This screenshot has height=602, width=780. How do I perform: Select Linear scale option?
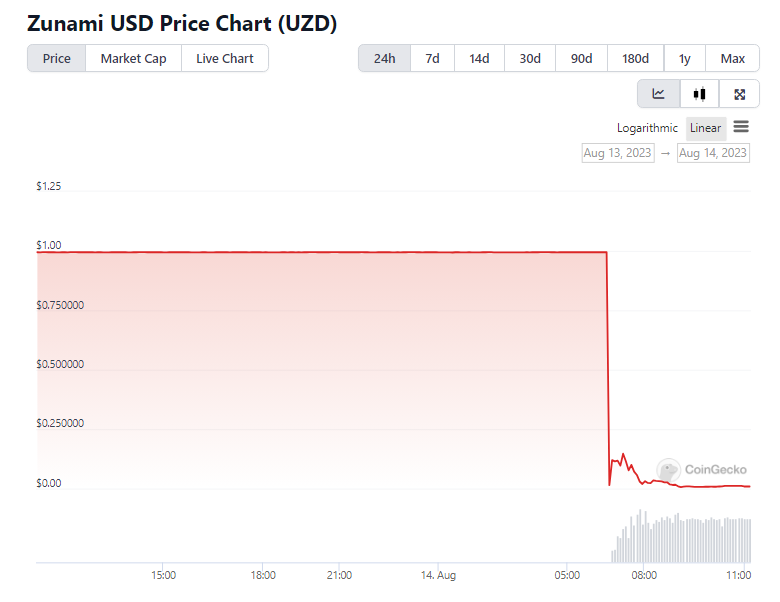coord(705,128)
